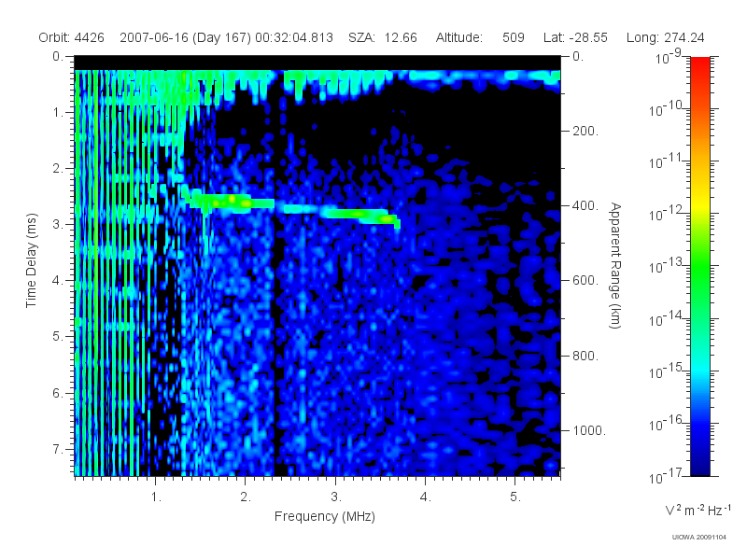Click the Lat: -28.55 header value

tap(575, 37)
